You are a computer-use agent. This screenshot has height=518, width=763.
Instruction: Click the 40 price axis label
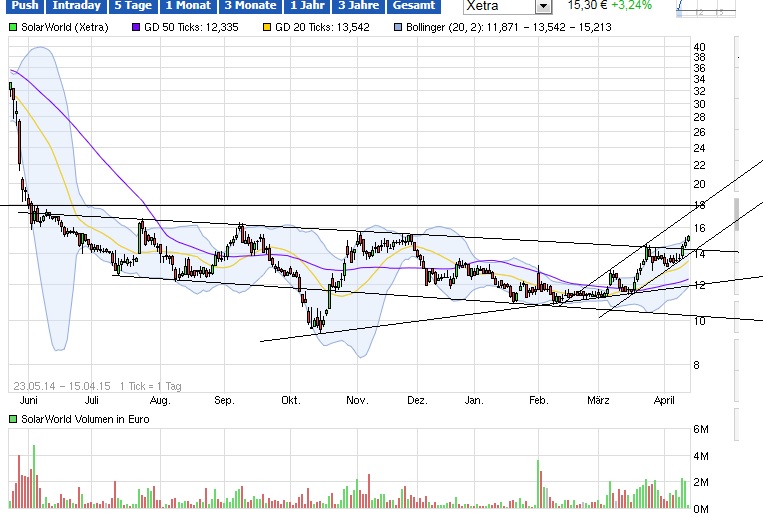[699, 47]
